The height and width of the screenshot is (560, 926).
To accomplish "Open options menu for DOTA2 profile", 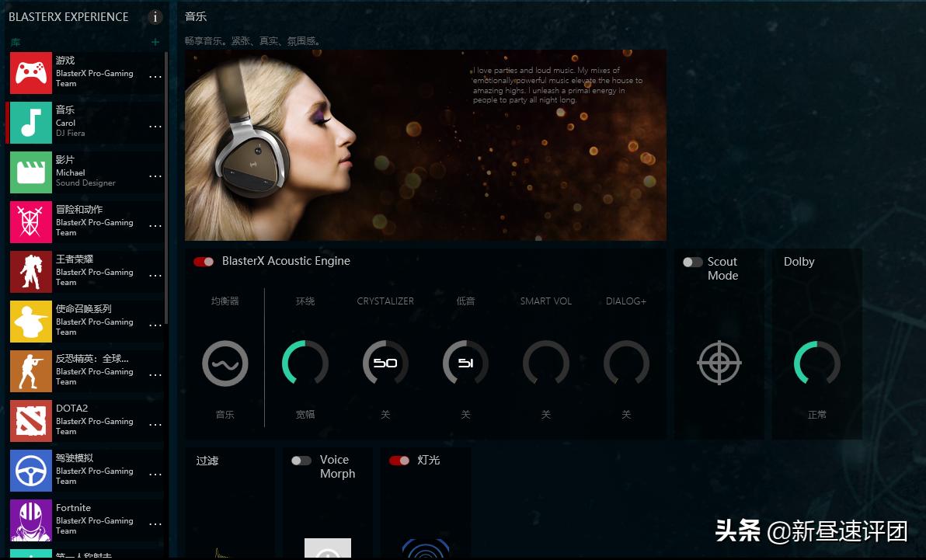I will pyautogui.click(x=155, y=424).
